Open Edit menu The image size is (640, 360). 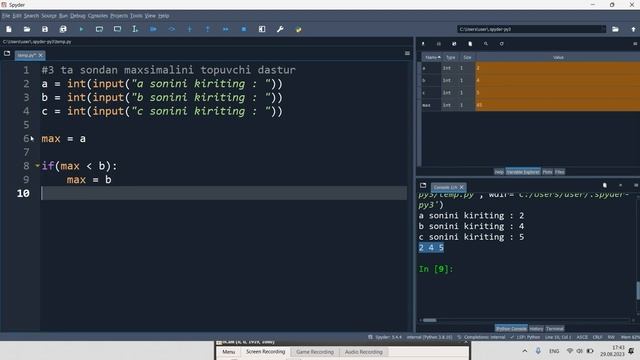17,16
